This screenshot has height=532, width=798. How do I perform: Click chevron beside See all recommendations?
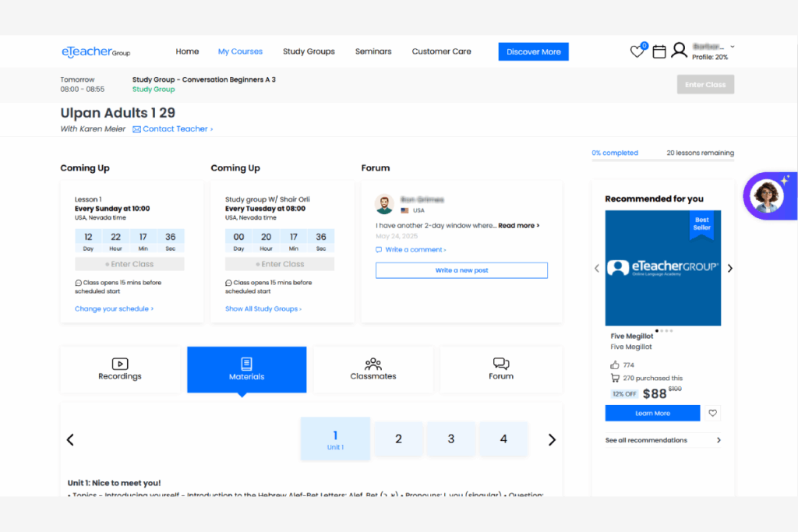pyautogui.click(x=719, y=440)
